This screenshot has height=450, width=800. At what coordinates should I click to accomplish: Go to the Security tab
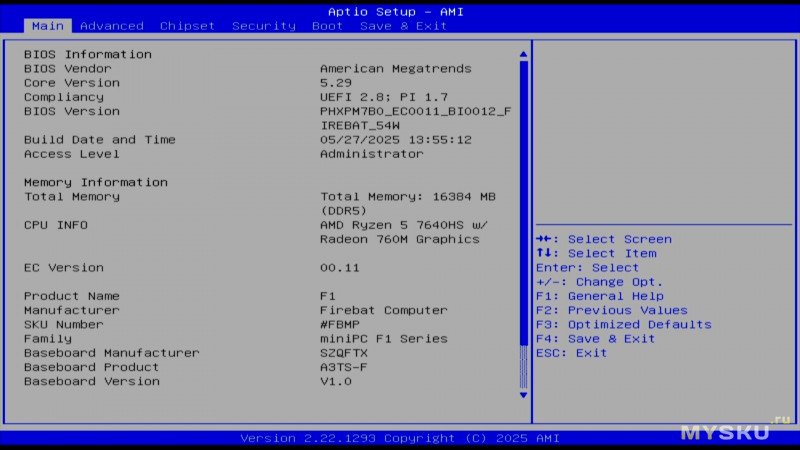(x=264, y=26)
